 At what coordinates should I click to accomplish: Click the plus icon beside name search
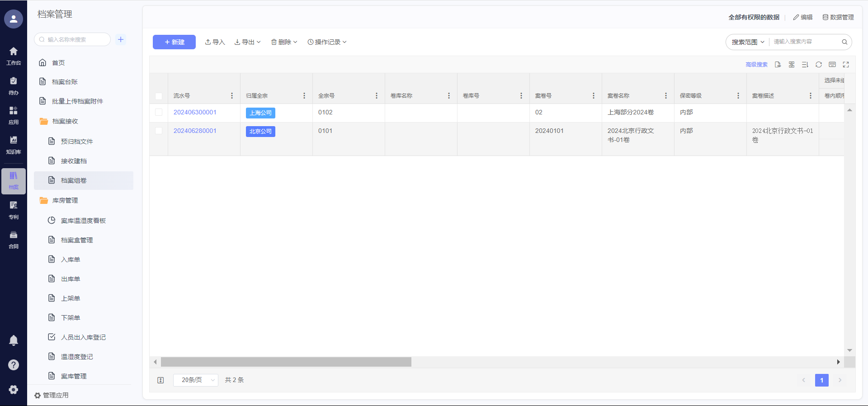(121, 40)
